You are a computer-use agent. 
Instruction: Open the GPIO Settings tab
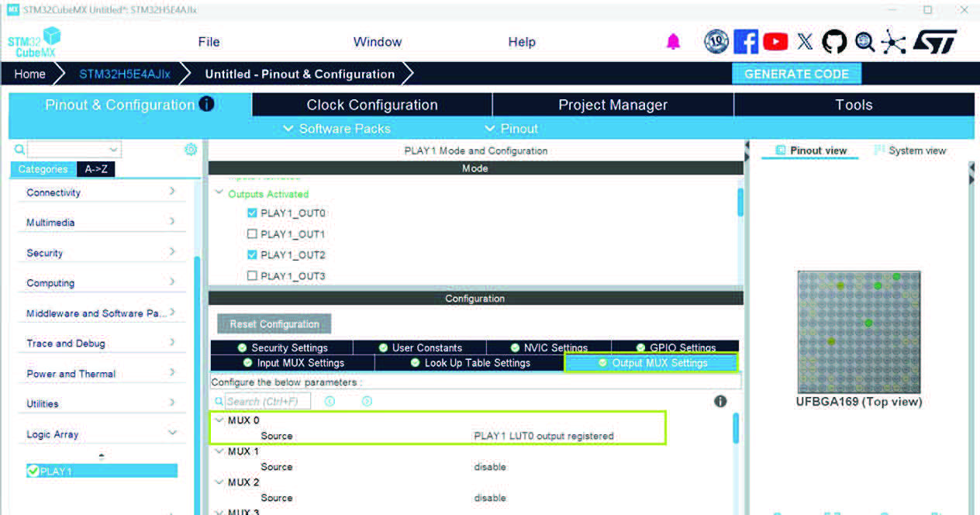(676, 347)
